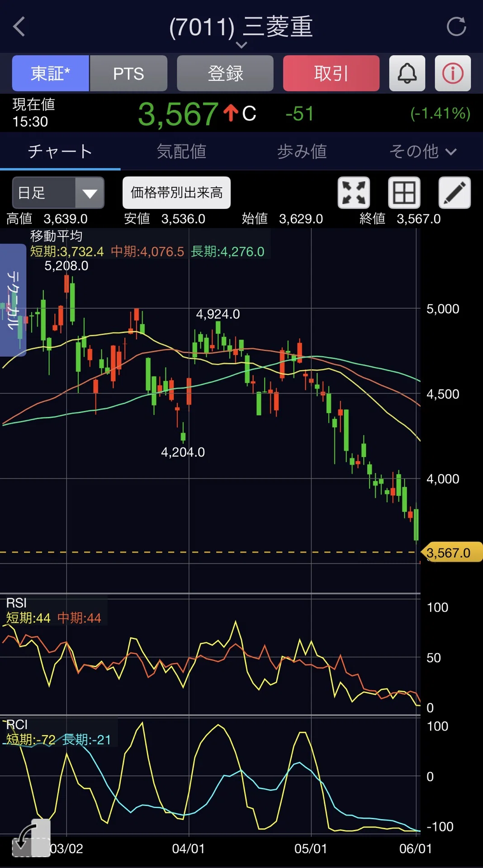The image size is (483, 868).
Task: Tap the 03/02 date axis label
Action: coord(66,849)
